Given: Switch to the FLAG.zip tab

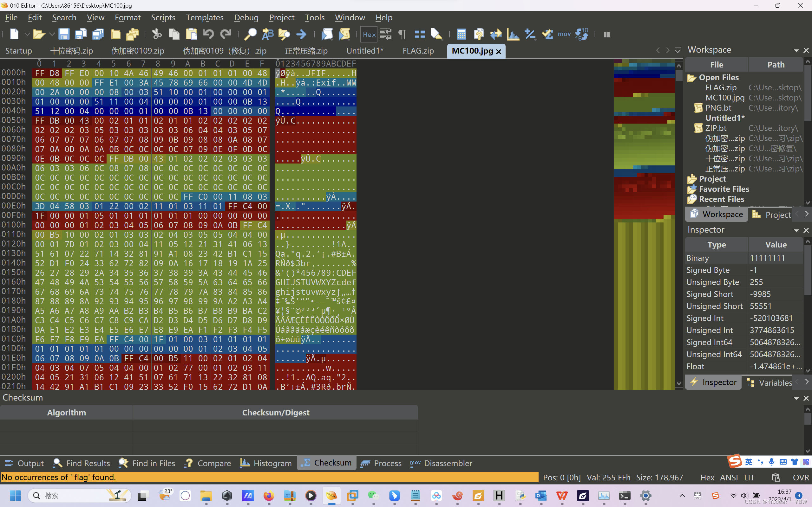Looking at the screenshot, I should click(418, 51).
